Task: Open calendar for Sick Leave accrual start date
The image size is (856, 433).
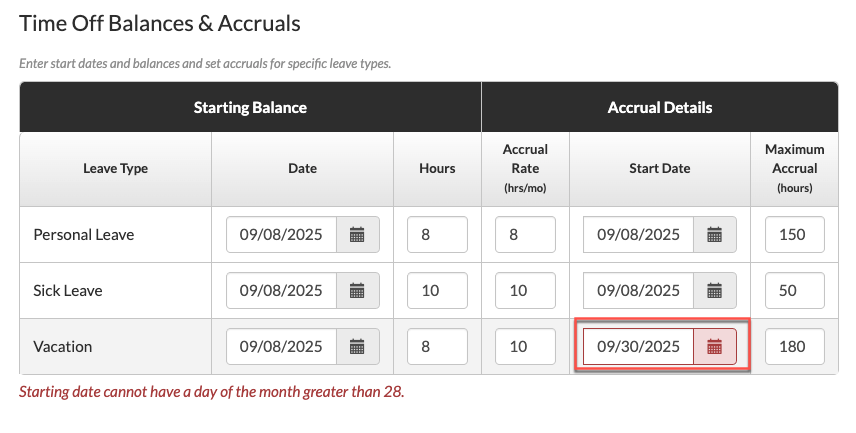Action: 715,290
